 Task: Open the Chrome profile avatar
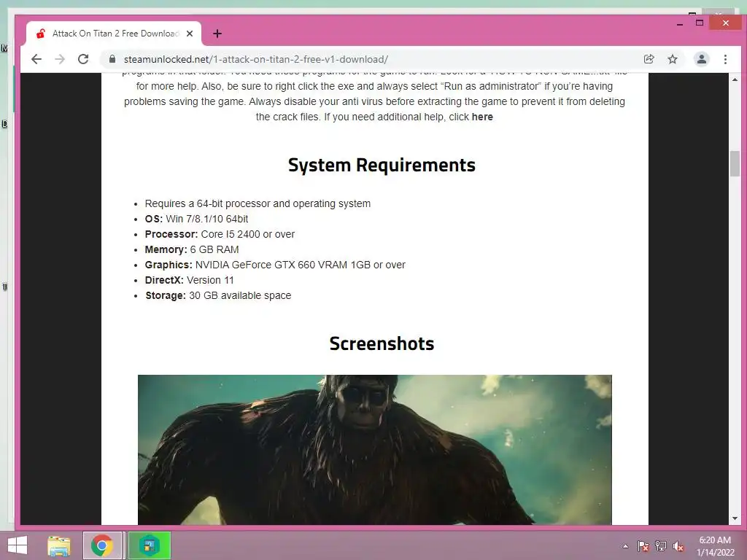click(x=701, y=59)
